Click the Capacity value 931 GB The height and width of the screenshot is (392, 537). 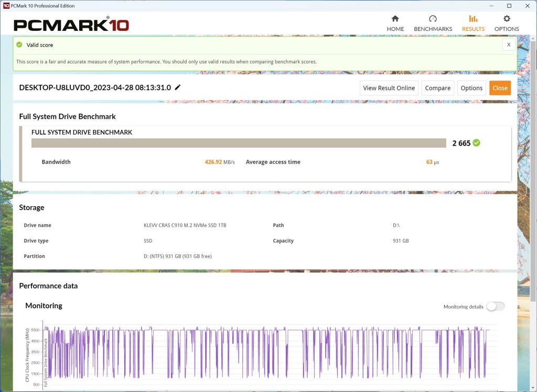(x=401, y=241)
